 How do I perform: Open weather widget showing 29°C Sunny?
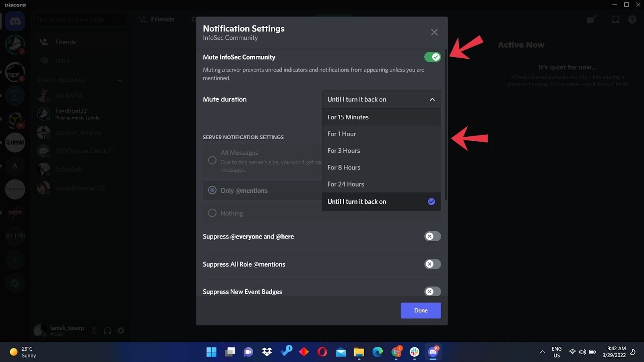(23, 352)
